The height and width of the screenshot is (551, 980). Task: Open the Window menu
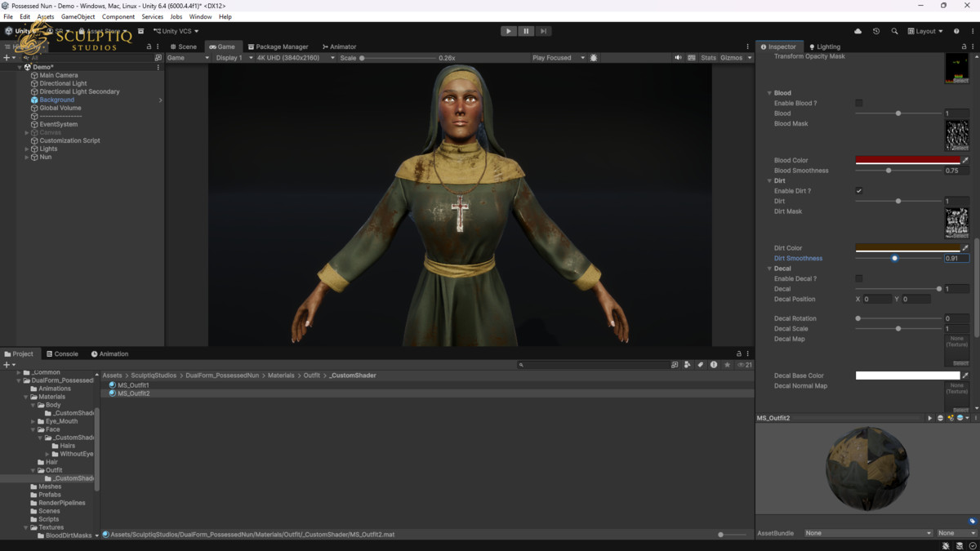pos(200,16)
